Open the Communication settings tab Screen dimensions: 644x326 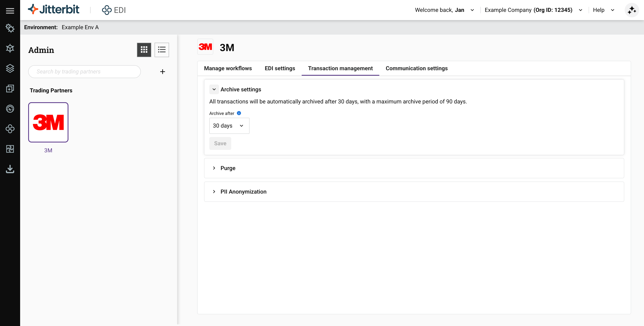point(417,68)
